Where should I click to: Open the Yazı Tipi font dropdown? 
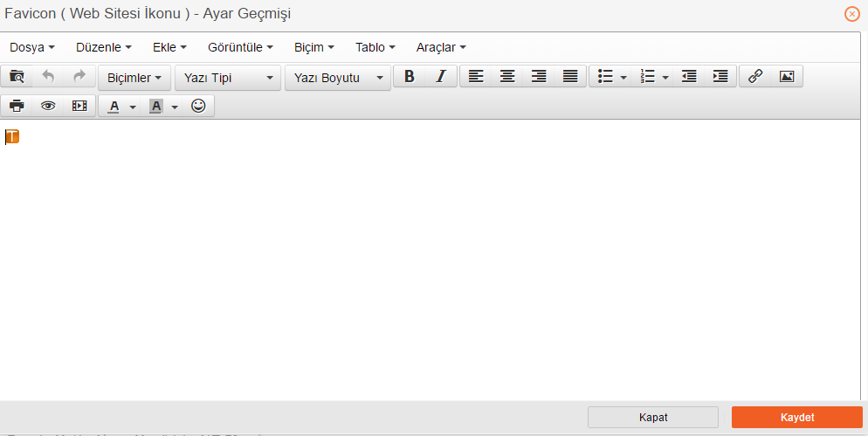228,78
